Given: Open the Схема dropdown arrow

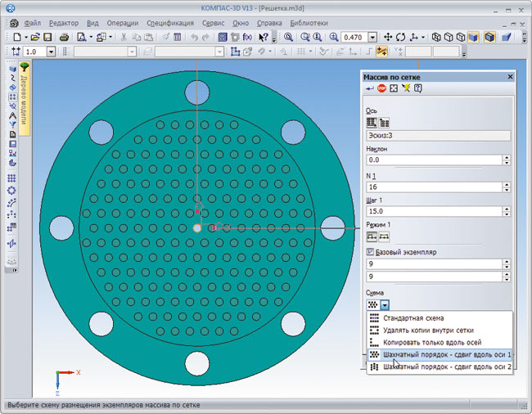Looking at the screenshot, I should pyautogui.click(x=385, y=304).
